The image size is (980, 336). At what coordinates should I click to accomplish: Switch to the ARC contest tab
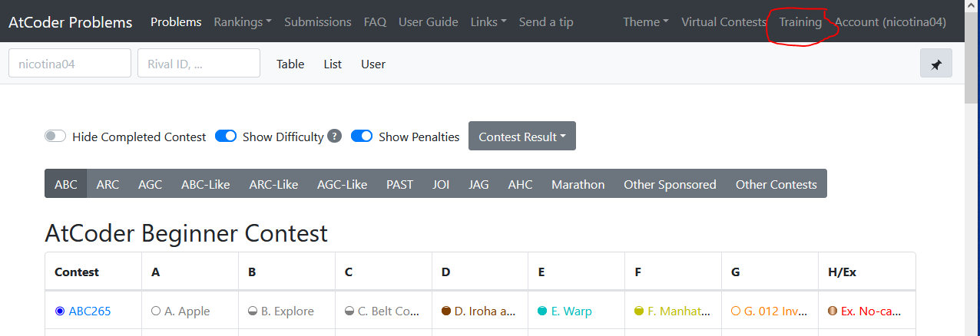point(108,184)
